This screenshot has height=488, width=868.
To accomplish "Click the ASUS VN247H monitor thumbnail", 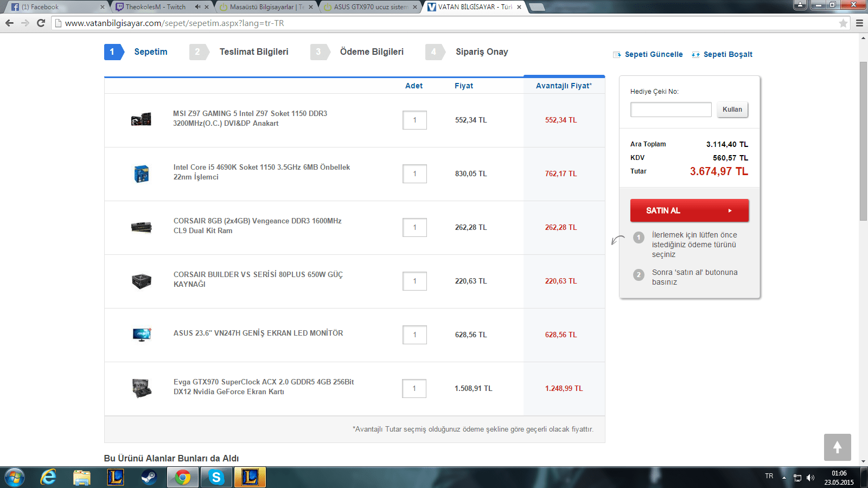I will (x=142, y=335).
